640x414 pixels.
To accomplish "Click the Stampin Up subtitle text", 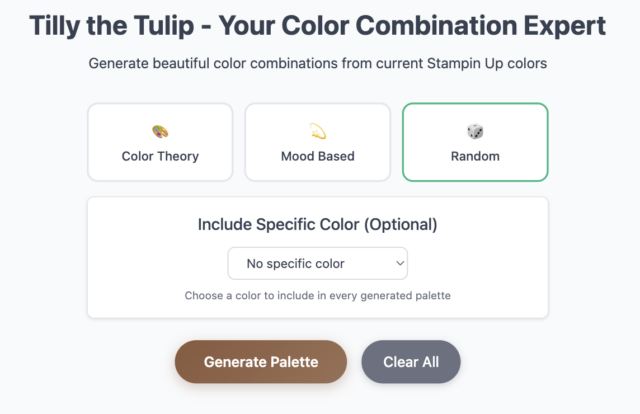I will pos(318,63).
